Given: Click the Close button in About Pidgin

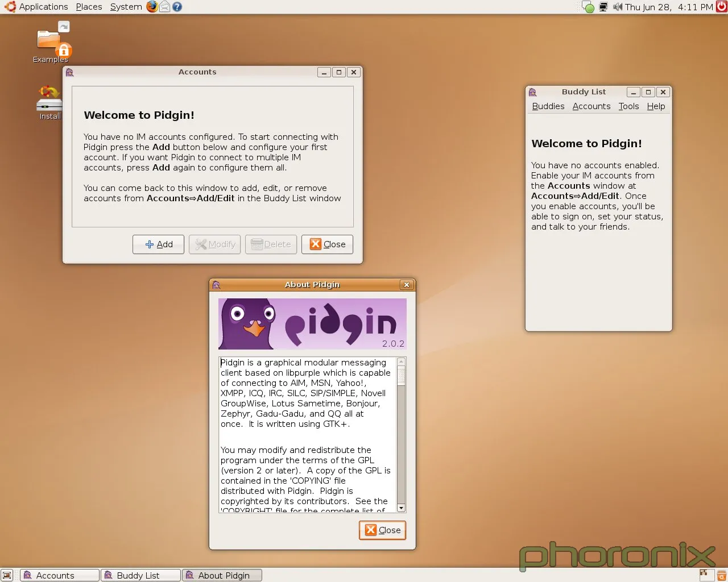Looking at the screenshot, I should [x=382, y=530].
